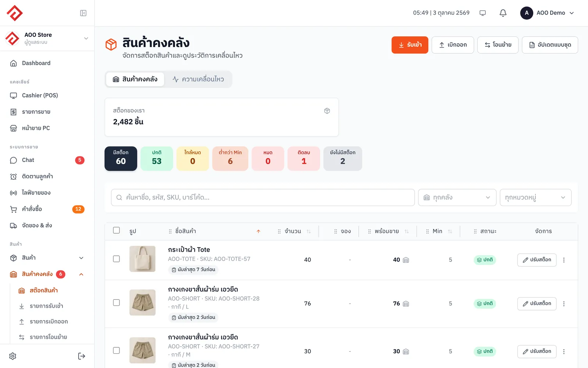The image size is (588, 368).
Task: Filter by ยังไม่มีสต็อก 2 chip
Action: click(x=343, y=159)
